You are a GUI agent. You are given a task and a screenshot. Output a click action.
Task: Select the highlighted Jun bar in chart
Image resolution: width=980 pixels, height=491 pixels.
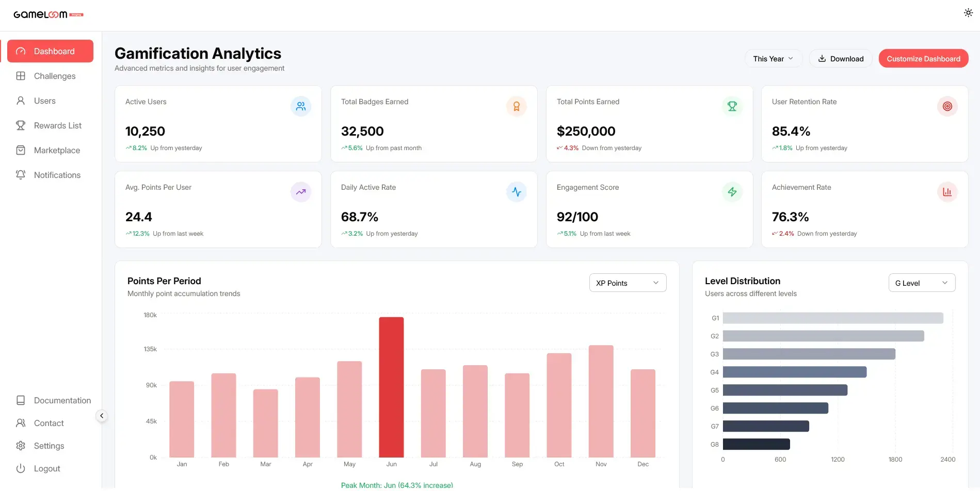click(391, 387)
